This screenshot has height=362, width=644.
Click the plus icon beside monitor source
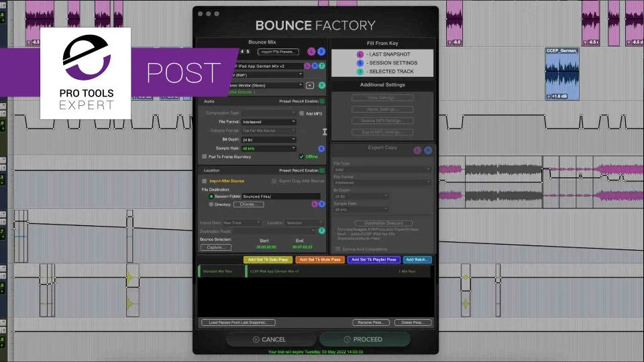pos(310,85)
